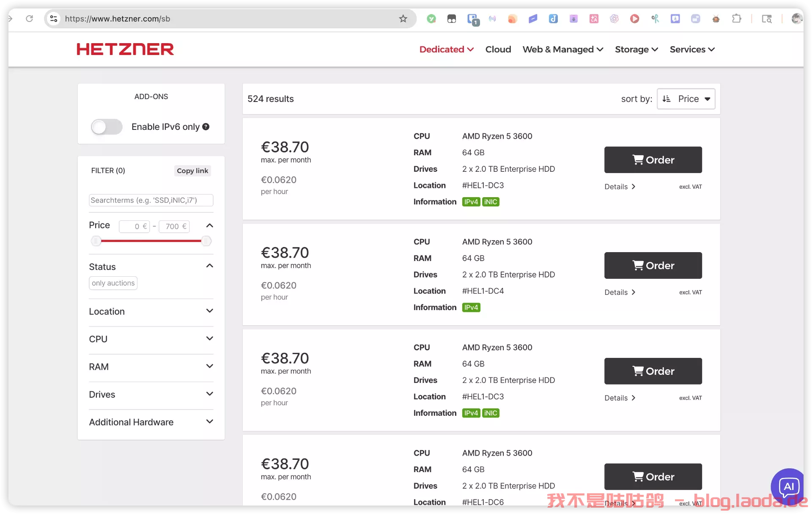812x514 pixels.
Task: Click the right handle of price slider
Action: click(206, 241)
